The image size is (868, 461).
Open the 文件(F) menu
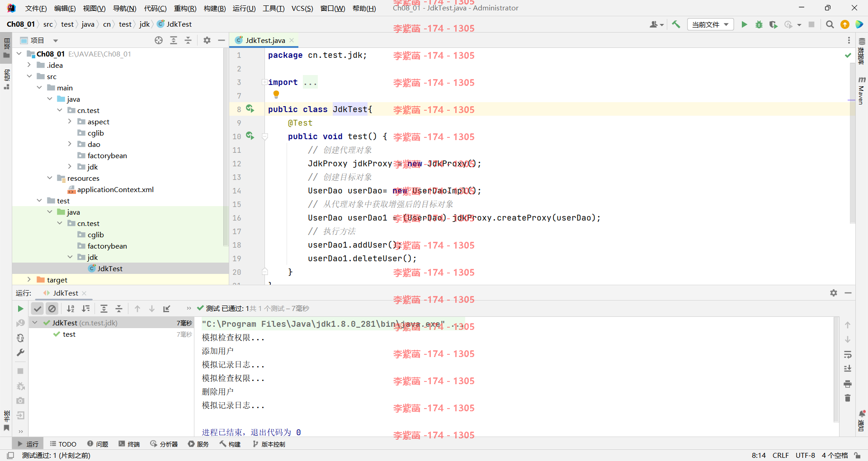click(36, 8)
